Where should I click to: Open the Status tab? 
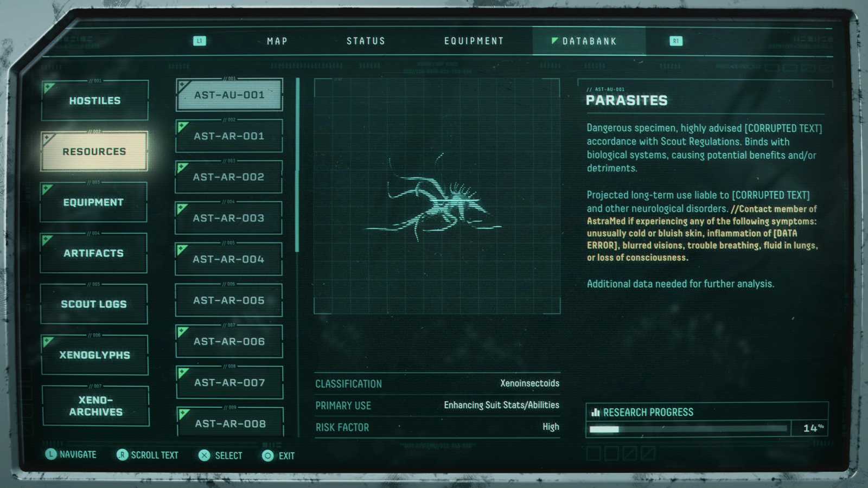coord(366,41)
